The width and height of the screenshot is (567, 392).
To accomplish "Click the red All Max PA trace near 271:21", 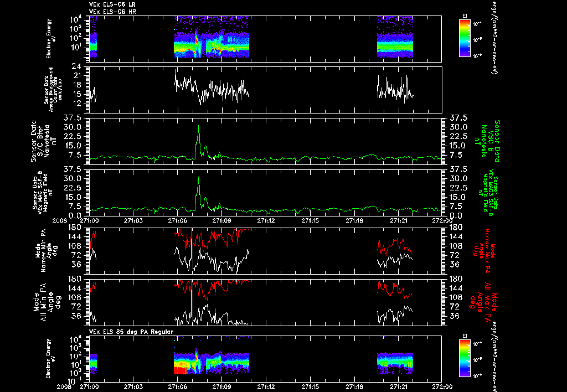I will 395,290.
